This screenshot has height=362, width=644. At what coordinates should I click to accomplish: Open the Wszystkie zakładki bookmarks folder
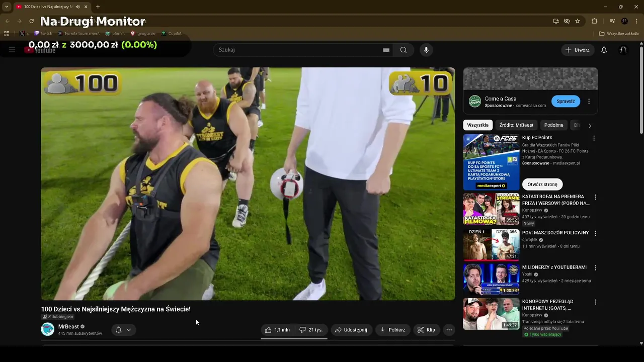pyautogui.click(x=619, y=34)
